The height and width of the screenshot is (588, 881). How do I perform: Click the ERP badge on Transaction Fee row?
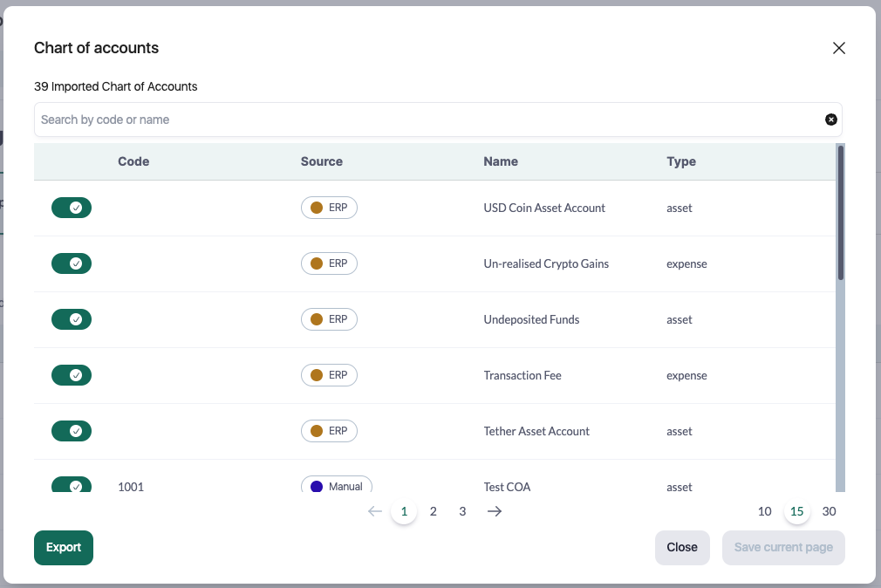pyautogui.click(x=329, y=375)
